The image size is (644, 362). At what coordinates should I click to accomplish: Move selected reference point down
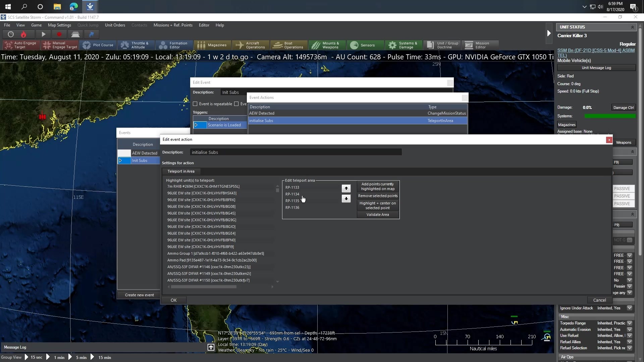click(x=346, y=198)
